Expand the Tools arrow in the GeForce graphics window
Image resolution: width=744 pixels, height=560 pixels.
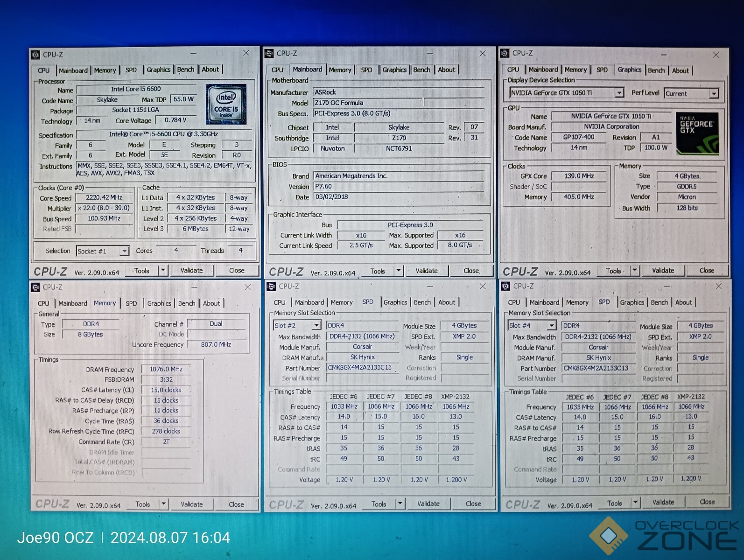coord(634,270)
